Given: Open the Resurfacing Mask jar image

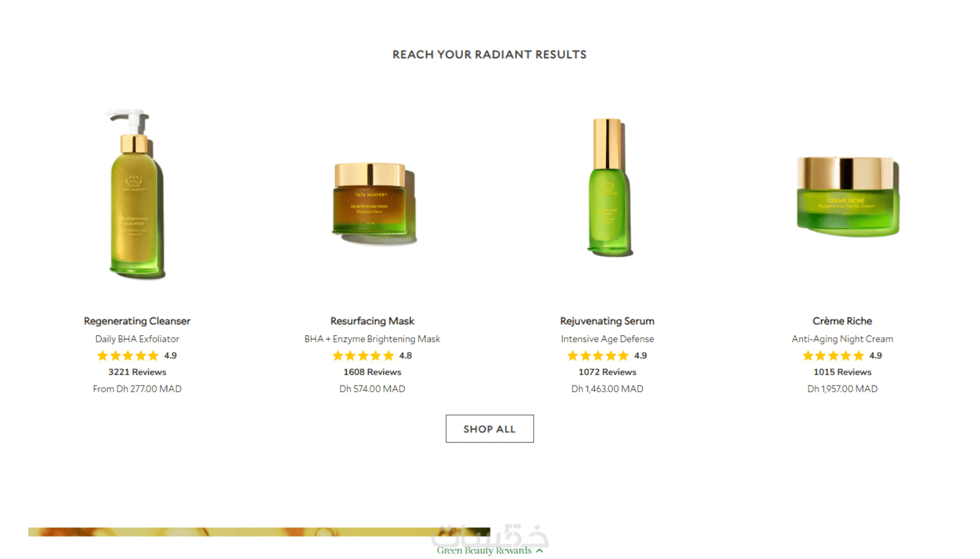Looking at the screenshot, I should pos(374,203).
